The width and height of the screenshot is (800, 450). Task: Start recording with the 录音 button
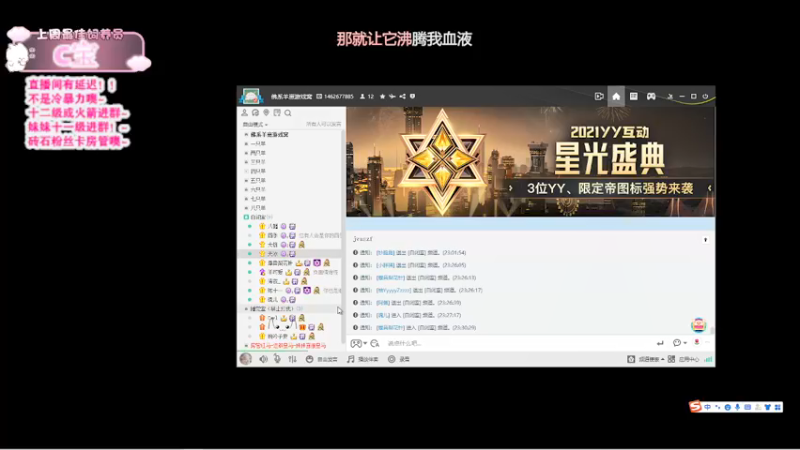(x=399, y=359)
